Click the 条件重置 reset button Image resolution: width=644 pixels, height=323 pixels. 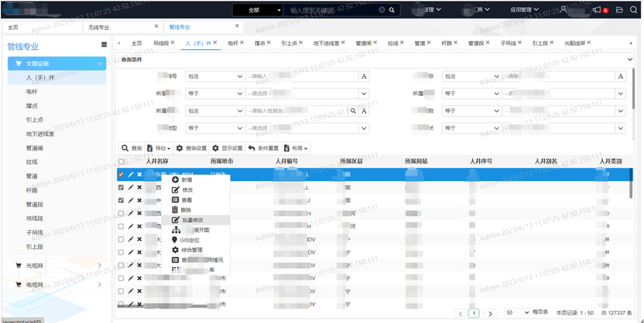[x=264, y=148]
